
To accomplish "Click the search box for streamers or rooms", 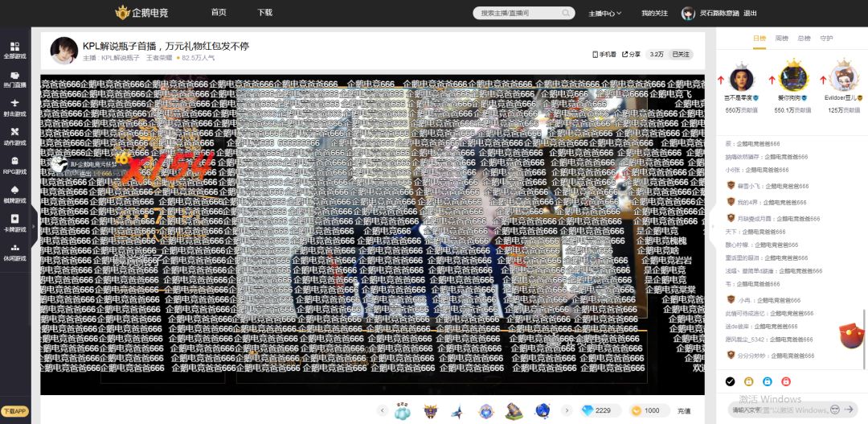I will click(524, 13).
